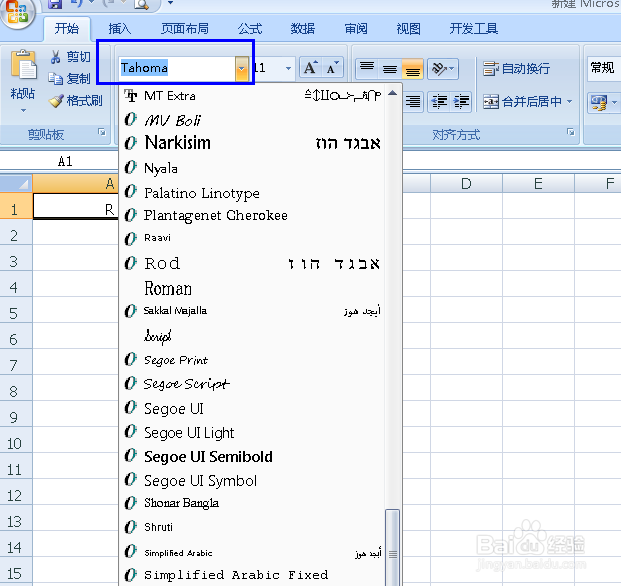This screenshot has height=586, width=621.
Task: Click the Select All corner button
Action: coord(16,184)
